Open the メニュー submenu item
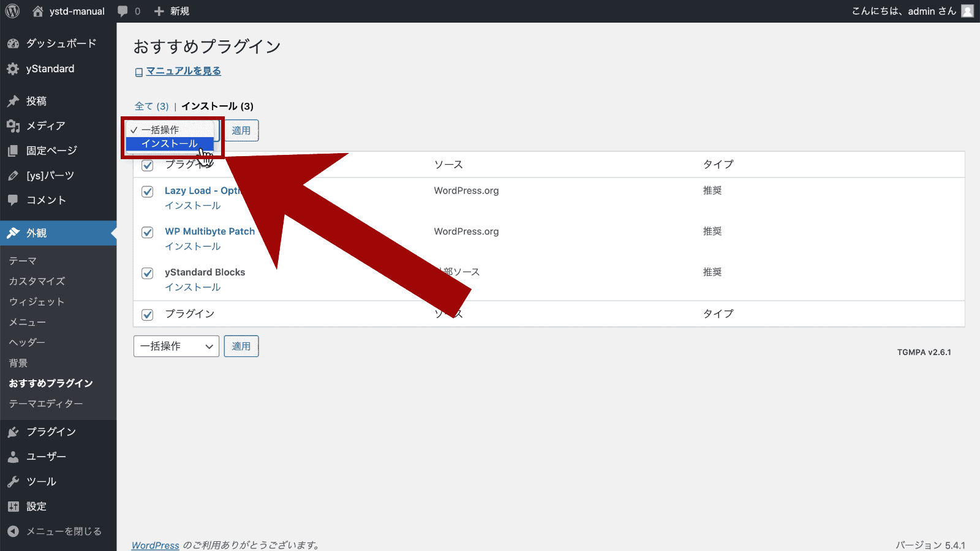This screenshot has width=980, height=551. [28, 322]
